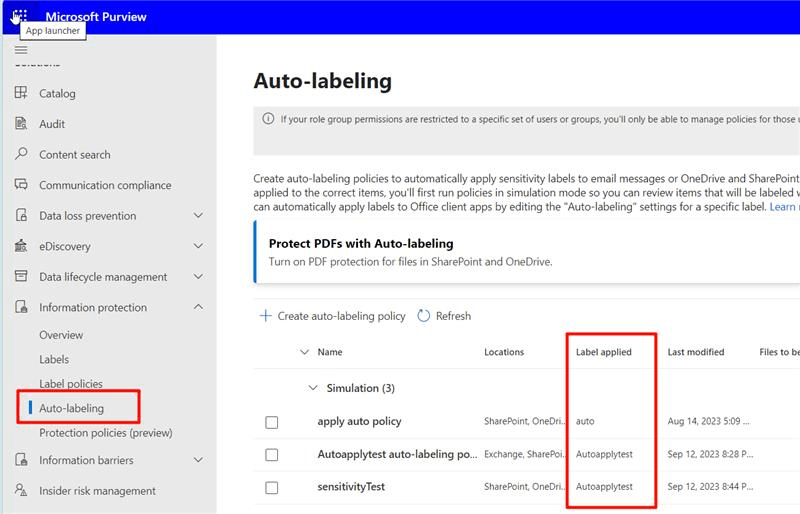Go to Labels under Information protection

pos(54,359)
